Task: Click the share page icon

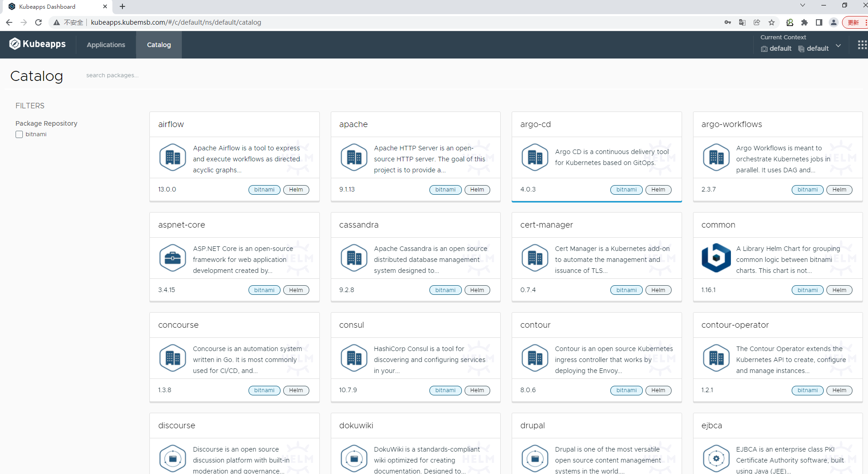Action: [x=757, y=22]
